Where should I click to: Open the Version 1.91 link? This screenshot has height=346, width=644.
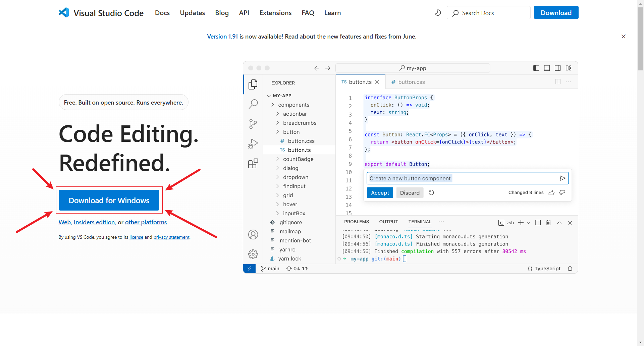tap(222, 36)
